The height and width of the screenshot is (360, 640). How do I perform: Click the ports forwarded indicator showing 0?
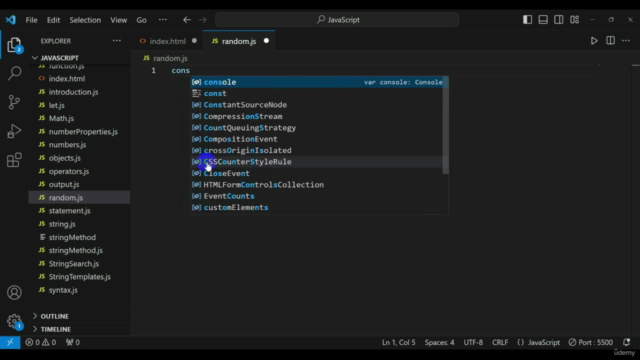[73, 342]
